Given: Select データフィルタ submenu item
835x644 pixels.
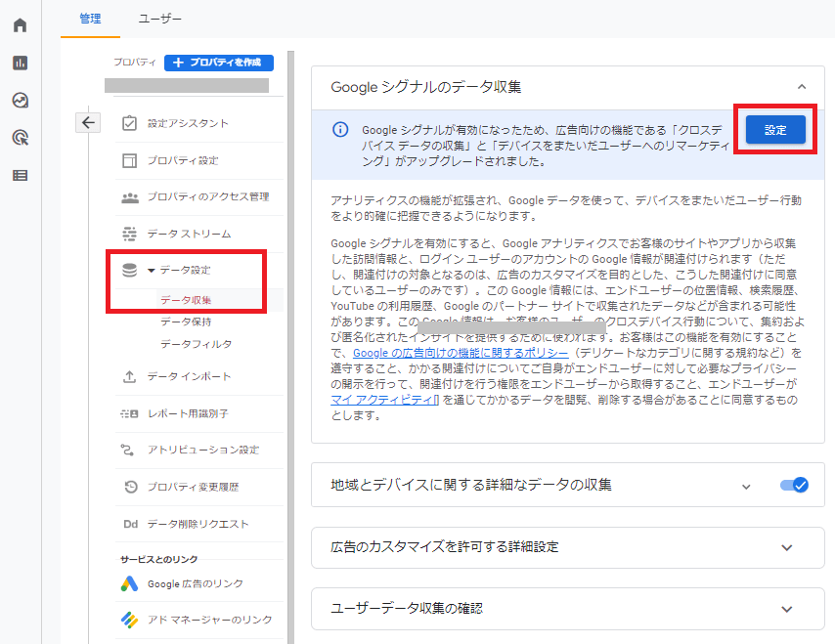Looking at the screenshot, I should pos(196,344).
